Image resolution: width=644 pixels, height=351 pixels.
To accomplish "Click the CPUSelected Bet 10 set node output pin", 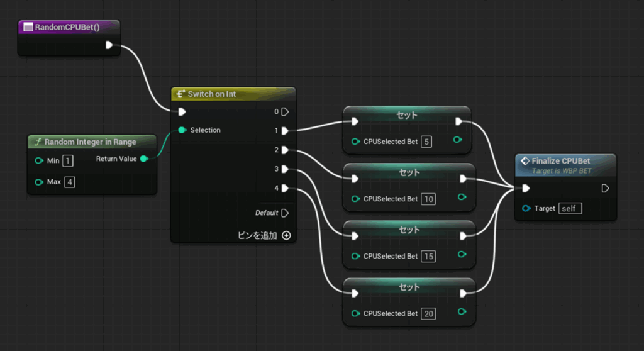I will pos(464,179).
